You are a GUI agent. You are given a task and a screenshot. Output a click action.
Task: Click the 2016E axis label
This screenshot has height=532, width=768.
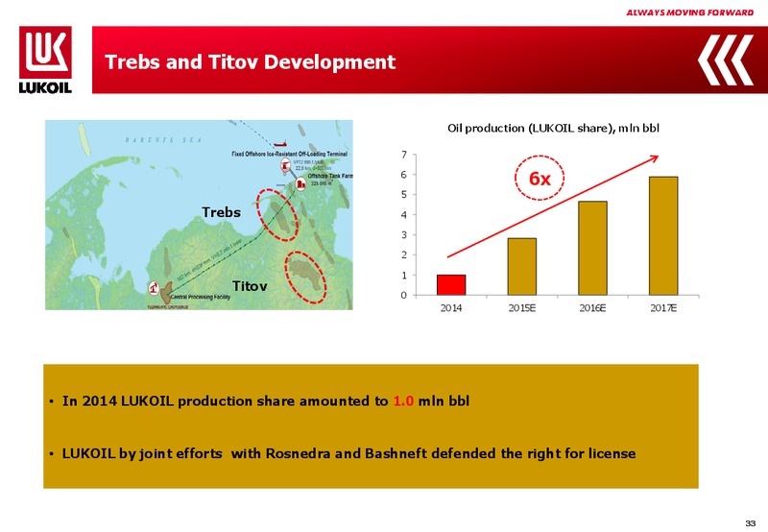[x=592, y=308]
